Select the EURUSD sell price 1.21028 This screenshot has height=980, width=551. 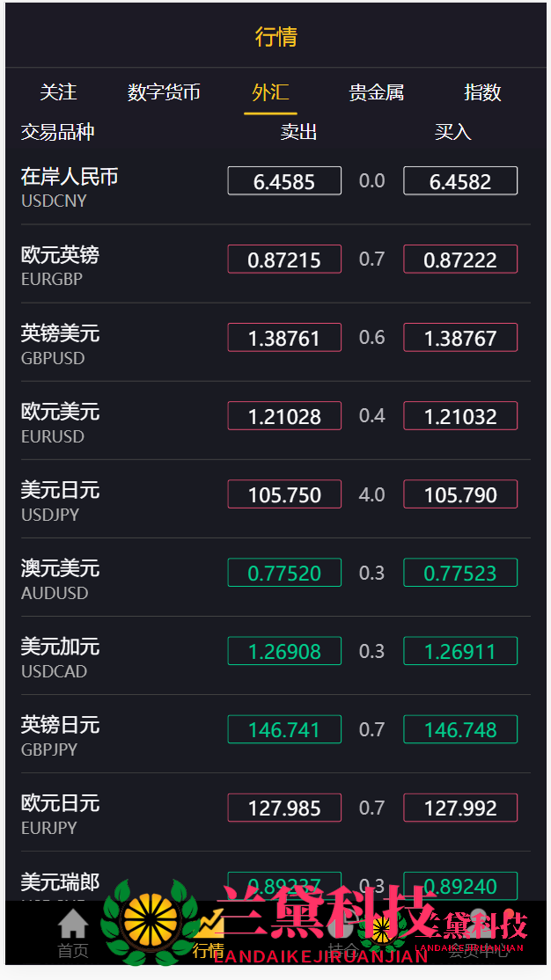pos(284,416)
